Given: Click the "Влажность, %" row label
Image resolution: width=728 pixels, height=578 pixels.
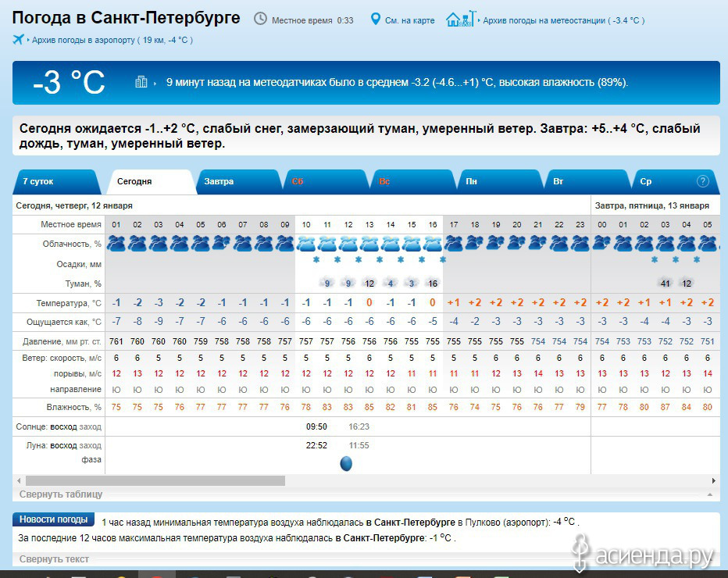Looking at the screenshot, I should click(74, 407).
